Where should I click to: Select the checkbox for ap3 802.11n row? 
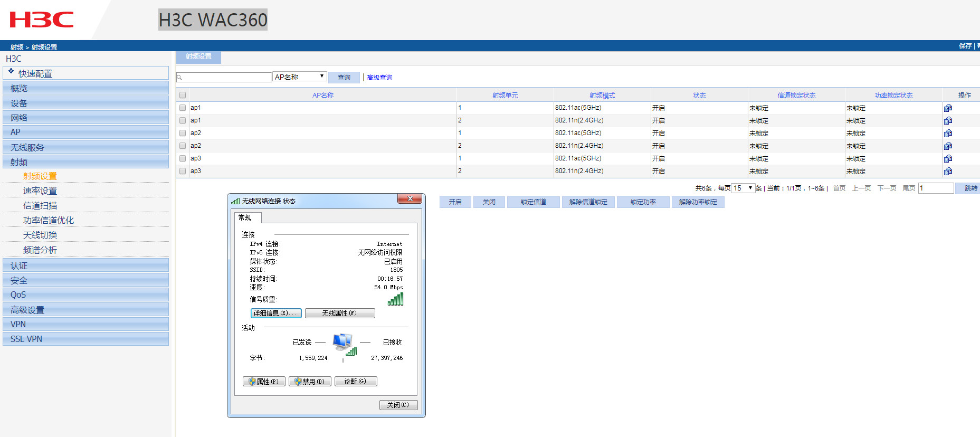(183, 172)
